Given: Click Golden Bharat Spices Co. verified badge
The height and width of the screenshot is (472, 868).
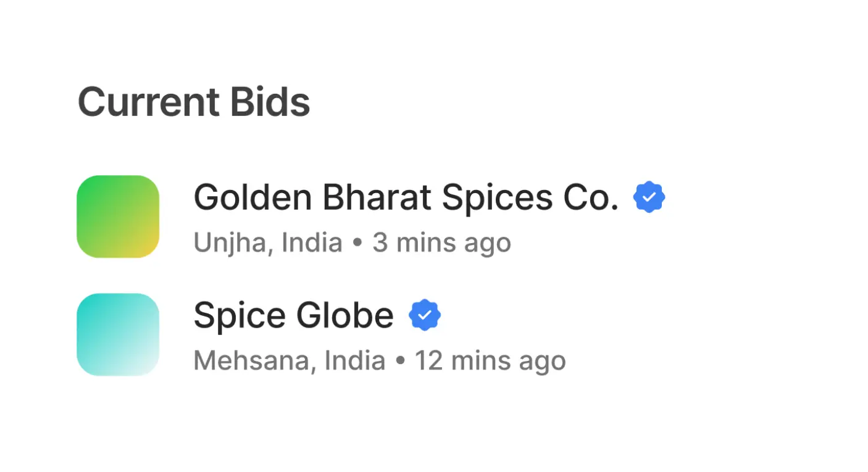Looking at the screenshot, I should [649, 197].
